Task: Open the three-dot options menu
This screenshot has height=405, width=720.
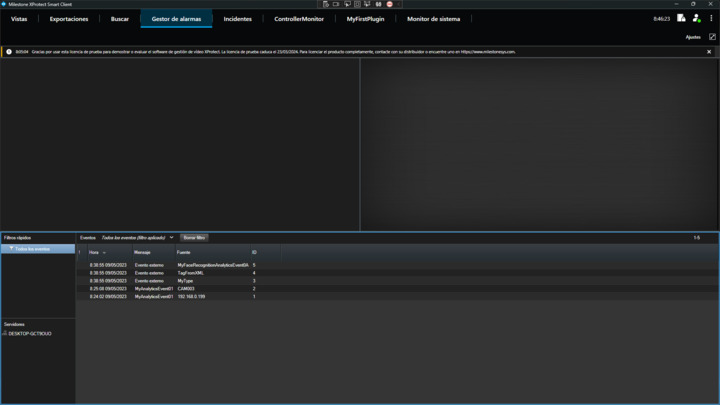Action: click(711, 18)
